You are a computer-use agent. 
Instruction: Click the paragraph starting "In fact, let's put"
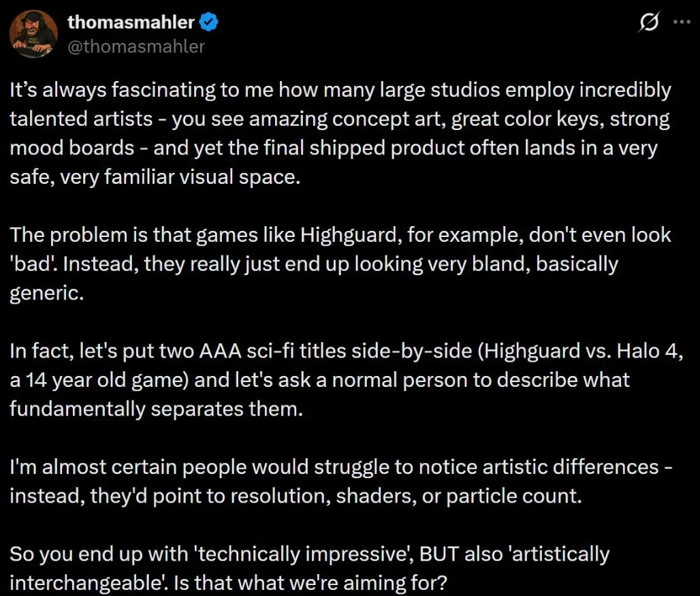point(340,379)
